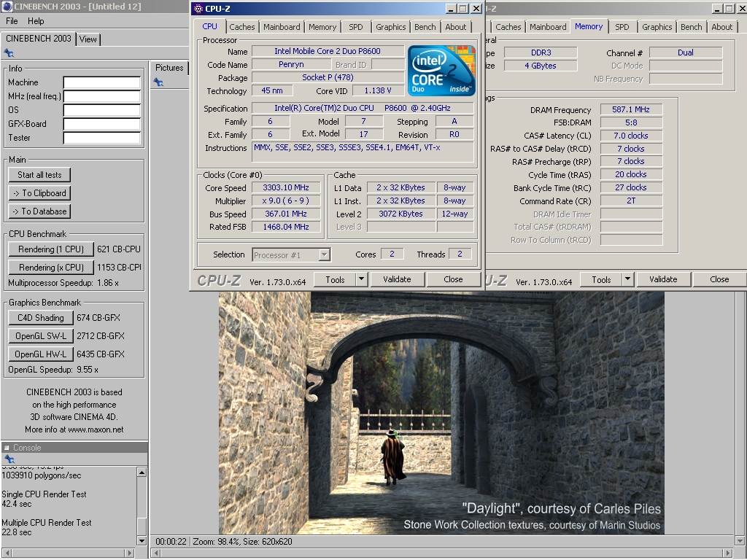This screenshot has width=747, height=560.
Task: Open the Help menu
Action: [x=36, y=21]
